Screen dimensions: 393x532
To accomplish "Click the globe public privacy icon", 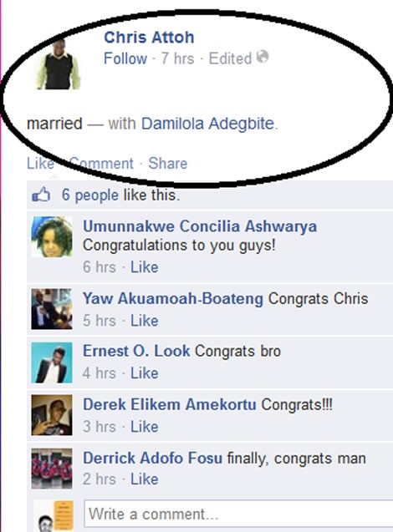I will point(263,57).
